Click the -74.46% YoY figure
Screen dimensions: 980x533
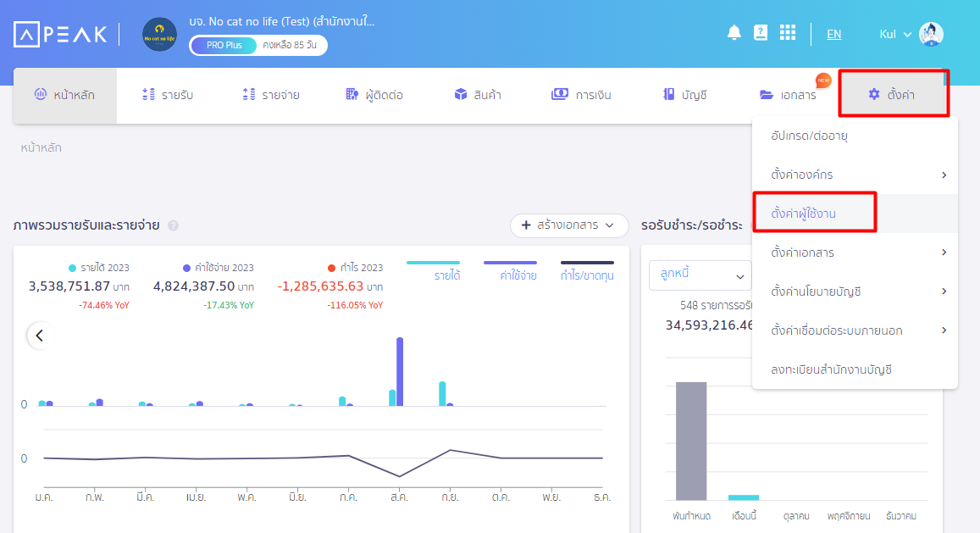pyautogui.click(x=103, y=305)
